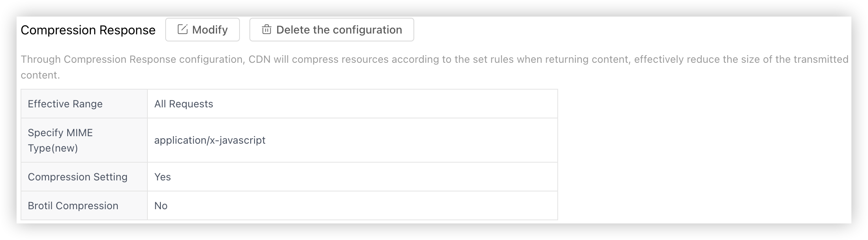868x240 pixels.
Task: Click the empty space in the Effective Range value row
Action: click(385, 104)
